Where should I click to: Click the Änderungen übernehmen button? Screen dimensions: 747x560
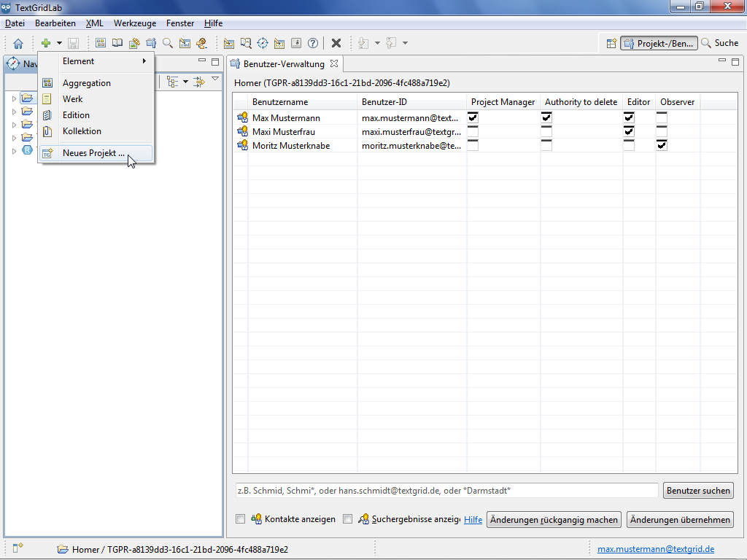click(x=680, y=520)
